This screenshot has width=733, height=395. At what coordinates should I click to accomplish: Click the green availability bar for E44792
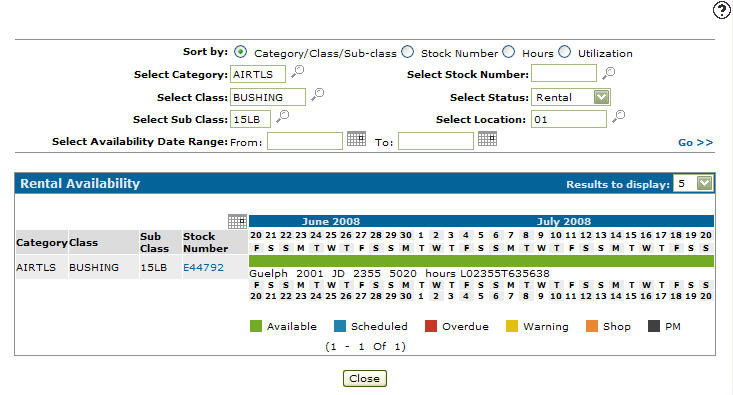pos(481,261)
